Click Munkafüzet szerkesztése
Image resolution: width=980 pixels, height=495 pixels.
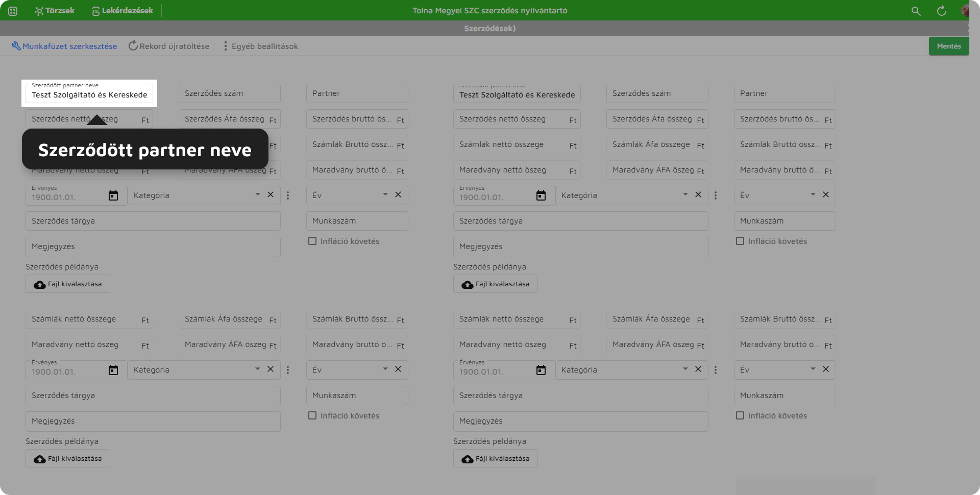(64, 46)
